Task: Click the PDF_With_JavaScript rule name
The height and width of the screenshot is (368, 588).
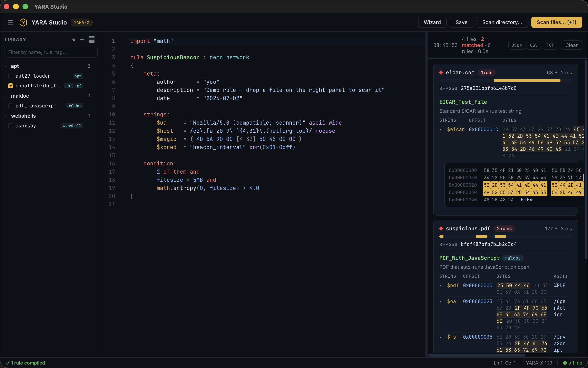Action: click(x=469, y=258)
